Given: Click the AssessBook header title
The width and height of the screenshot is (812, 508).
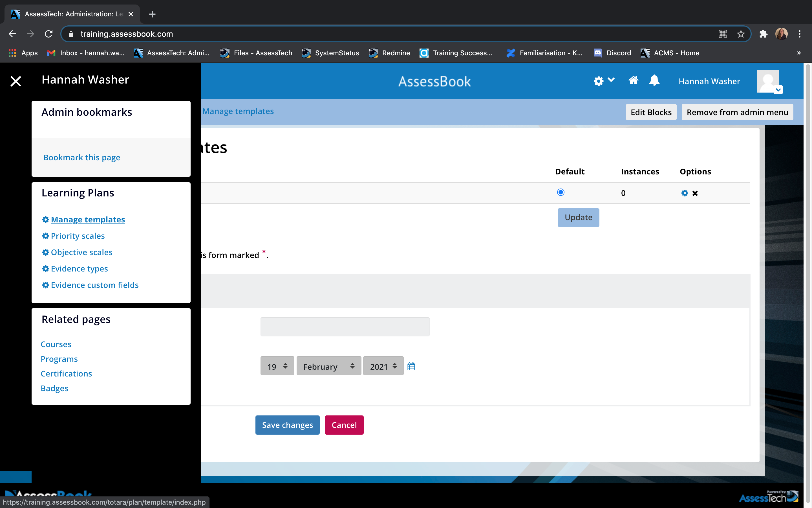Looking at the screenshot, I should [x=434, y=81].
